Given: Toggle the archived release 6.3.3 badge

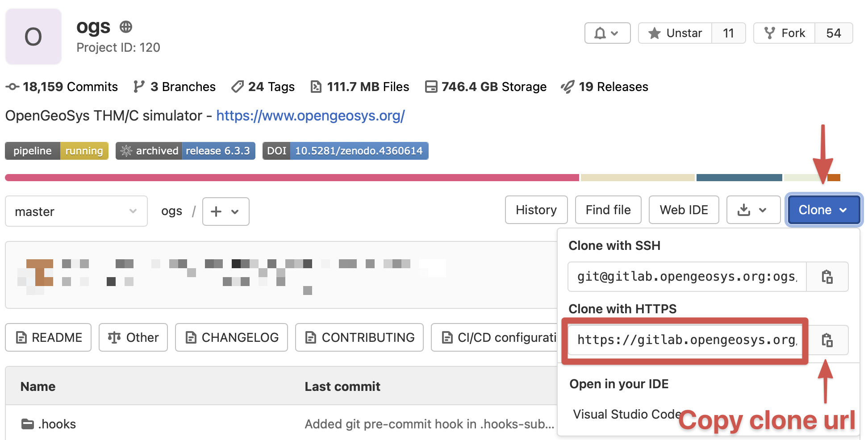Looking at the screenshot, I should point(185,151).
